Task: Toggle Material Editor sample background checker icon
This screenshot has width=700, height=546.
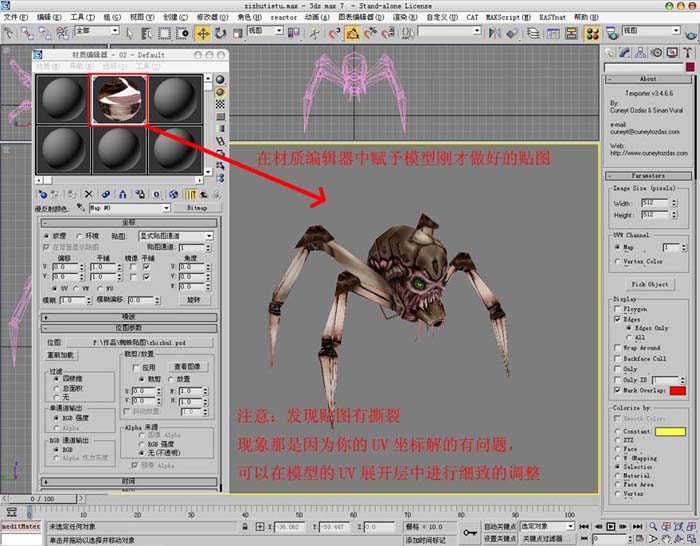Action: pos(220,104)
